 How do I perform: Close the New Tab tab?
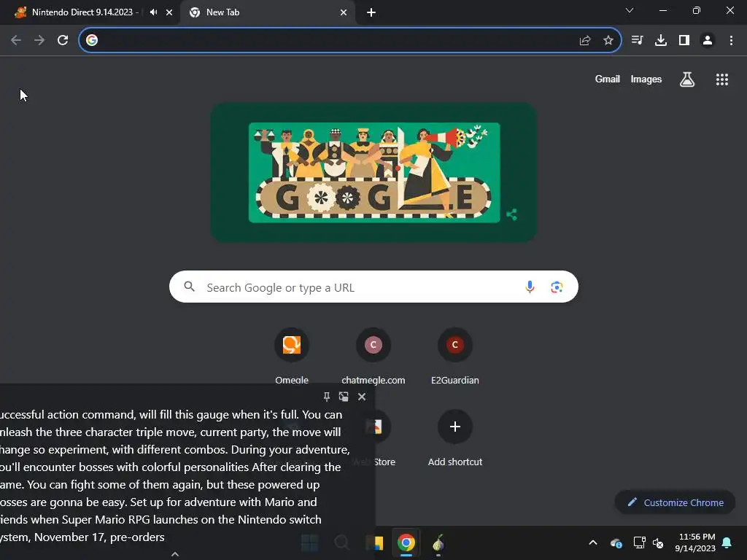pos(344,12)
